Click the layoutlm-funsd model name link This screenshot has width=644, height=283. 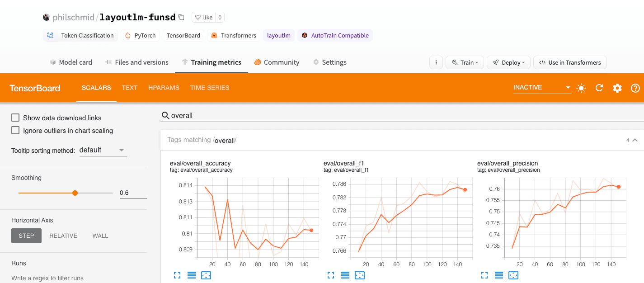(x=137, y=18)
